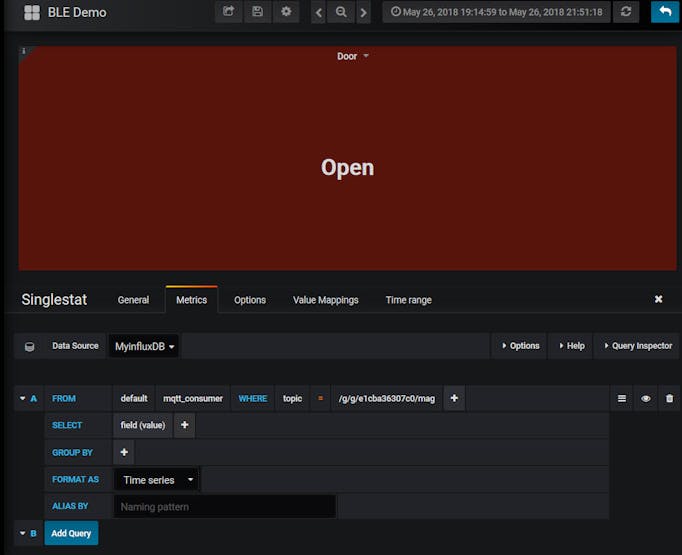Open the Time series format dropdown
Viewport: 682px width, 555px height.
[156, 480]
